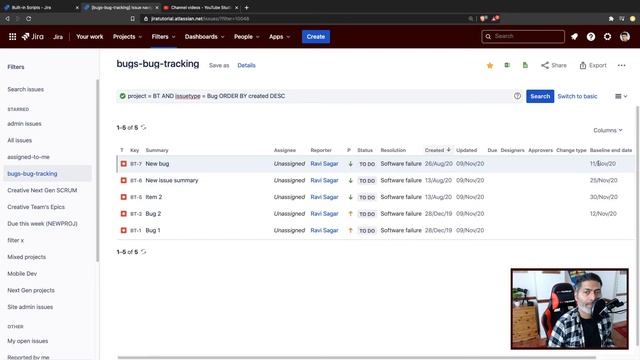Open the more actions ellipsis menu
The image size is (640, 360).
click(x=621, y=65)
